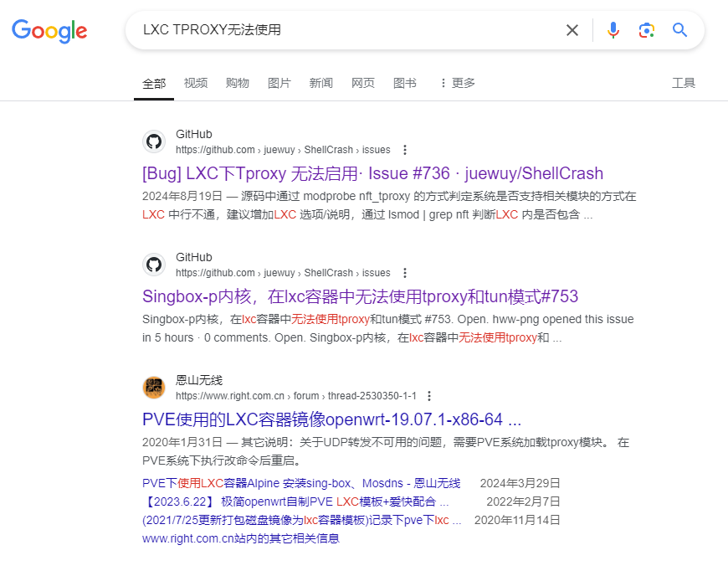Select the 全部 tab

(154, 84)
